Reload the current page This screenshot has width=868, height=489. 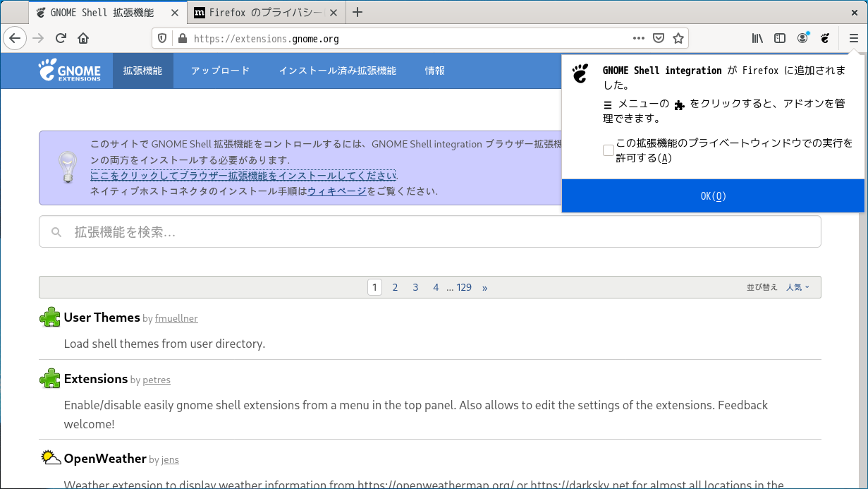(61, 38)
